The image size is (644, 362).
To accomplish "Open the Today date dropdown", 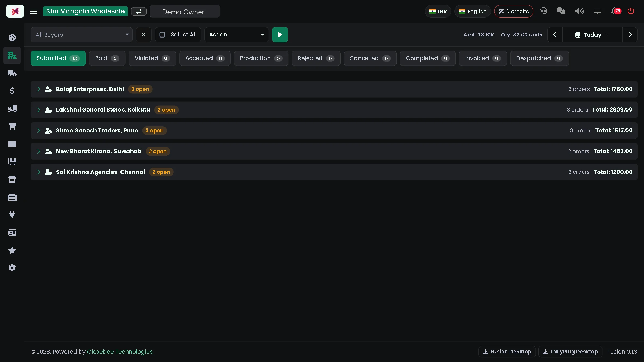I will pos(592,35).
